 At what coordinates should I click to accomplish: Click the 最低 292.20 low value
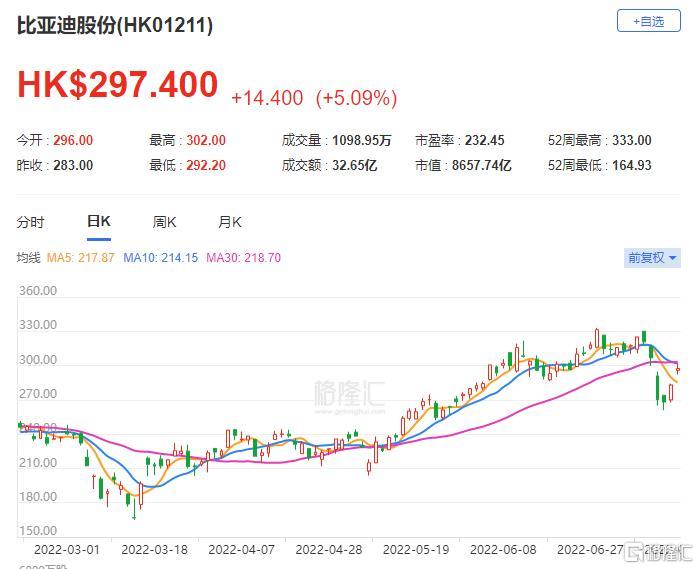pos(206,165)
